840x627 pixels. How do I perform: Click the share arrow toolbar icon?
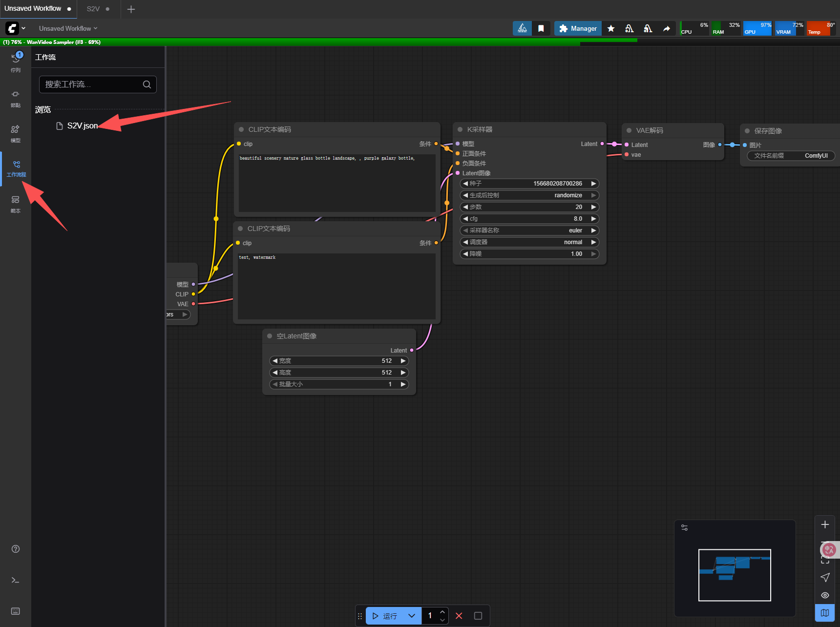pyautogui.click(x=667, y=28)
